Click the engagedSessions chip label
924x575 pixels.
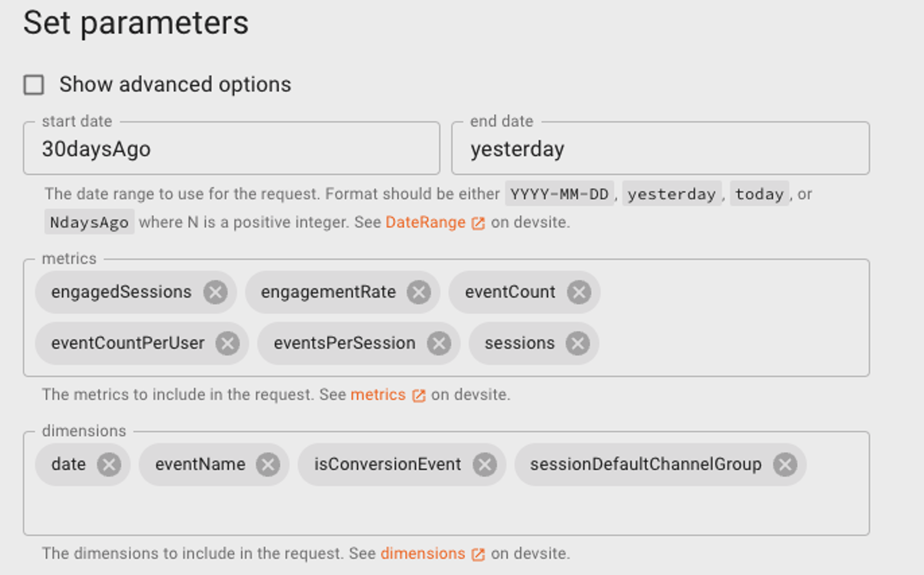coord(121,292)
